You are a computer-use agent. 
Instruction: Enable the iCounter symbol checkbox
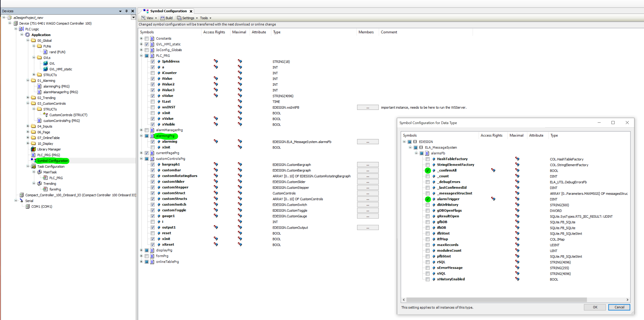click(152, 73)
